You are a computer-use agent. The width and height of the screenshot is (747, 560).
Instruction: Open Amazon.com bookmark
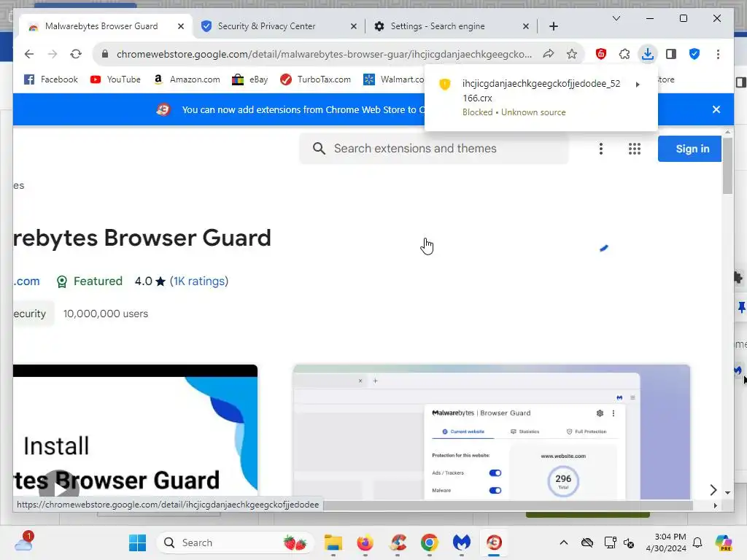click(187, 79)
